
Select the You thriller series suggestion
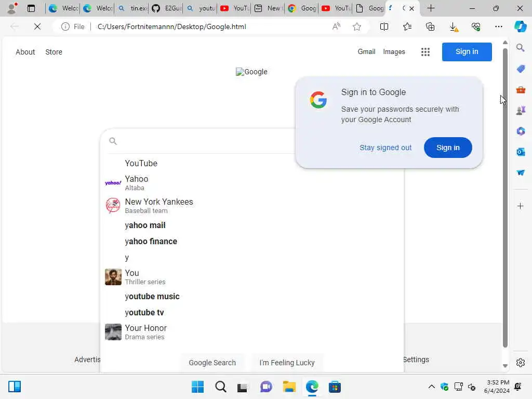(x=252, y=277)
